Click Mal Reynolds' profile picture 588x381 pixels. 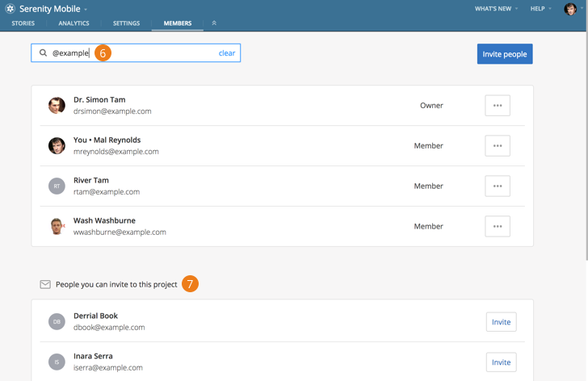[x=57, y=145]
